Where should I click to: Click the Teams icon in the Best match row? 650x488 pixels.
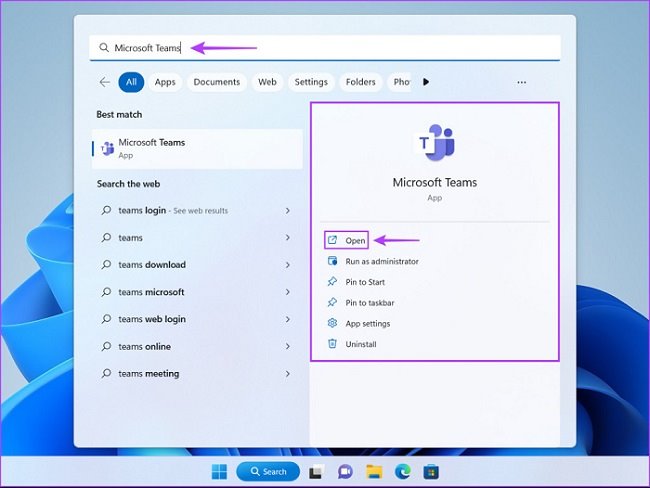pyautogui.click(x=108, y=148)
